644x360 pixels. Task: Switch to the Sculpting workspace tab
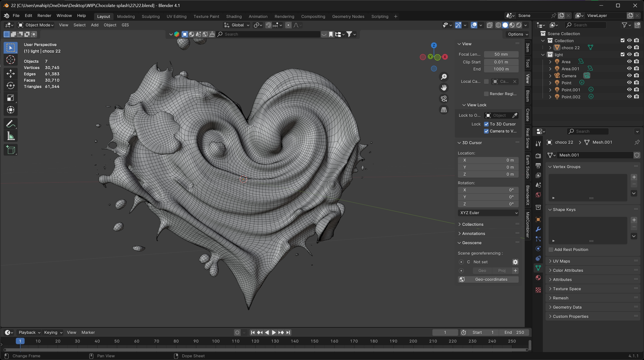pyautogui.click(x=151, y=16)
